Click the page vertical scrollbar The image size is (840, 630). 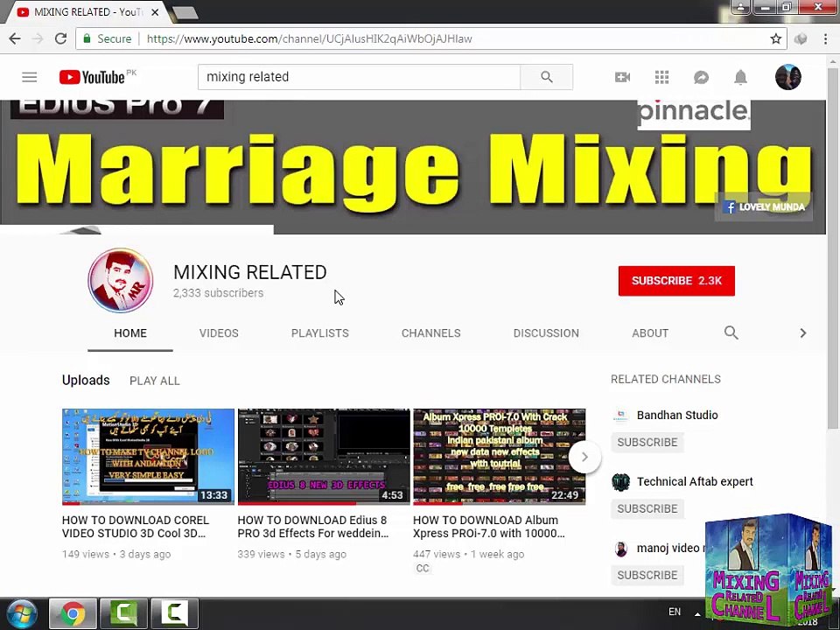click(833, 247)
